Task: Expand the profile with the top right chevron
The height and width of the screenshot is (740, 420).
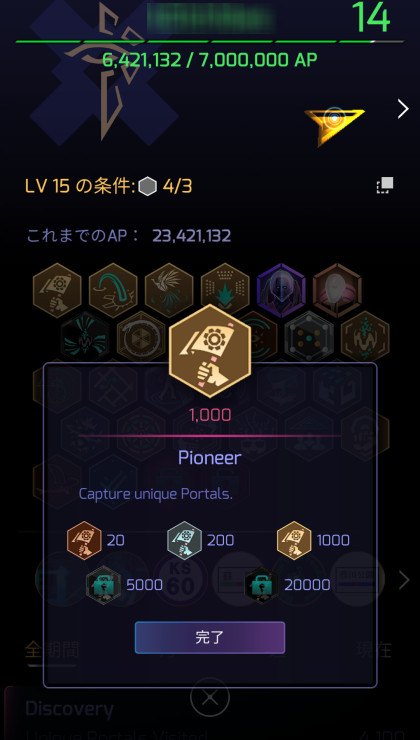Action: [x=403, y=109]
